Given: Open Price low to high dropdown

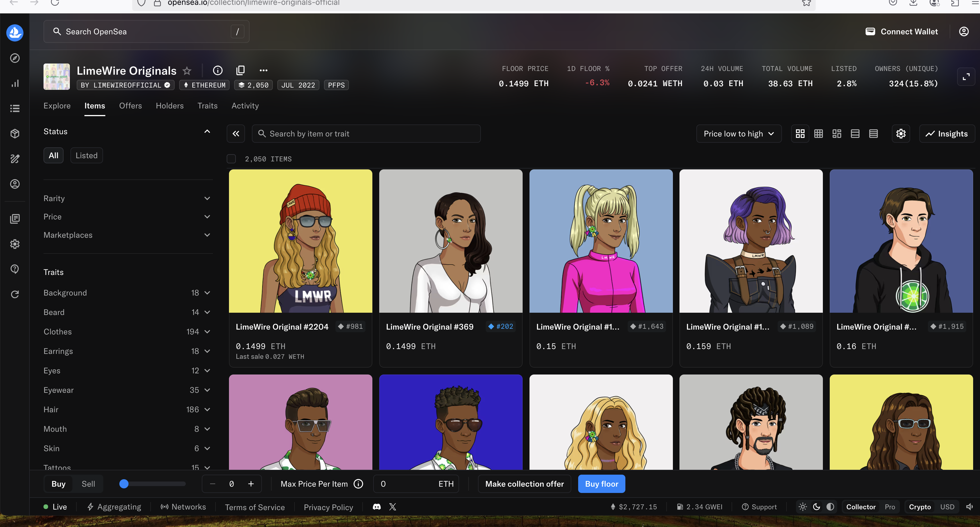Looking at the screenshot, I should [738, 134].
